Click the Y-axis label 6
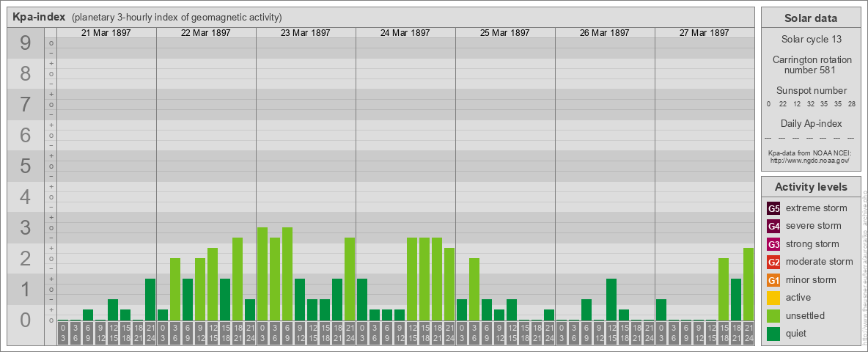The height and width of the screenshot is (352, 868). pyautogui.click(x=26, y=135)
